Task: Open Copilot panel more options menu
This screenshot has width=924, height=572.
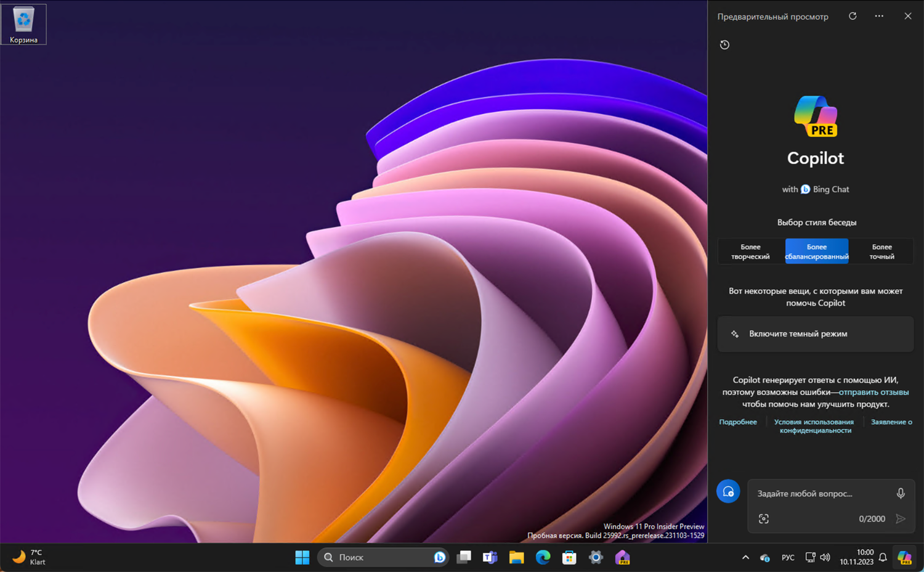Action: tap(879, 16)
